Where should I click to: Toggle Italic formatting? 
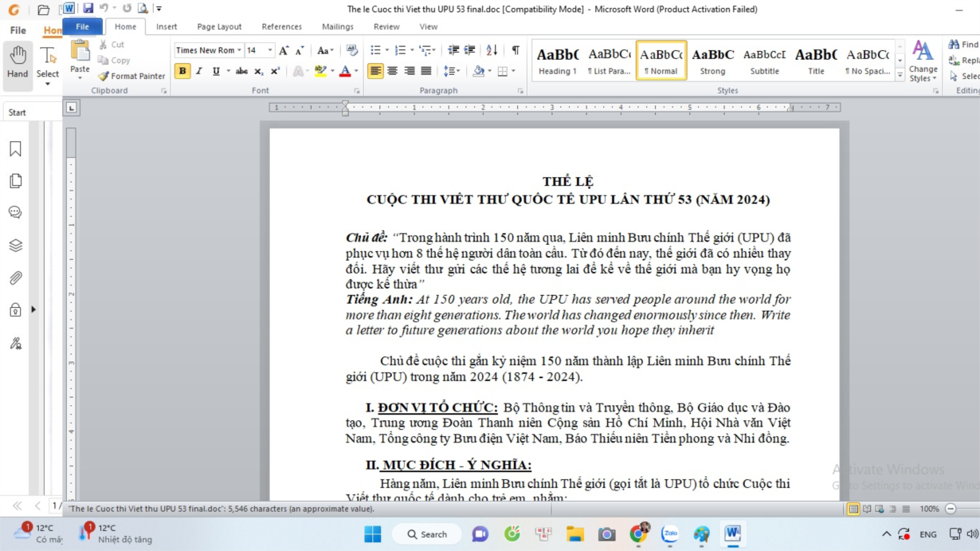[199, 72]
